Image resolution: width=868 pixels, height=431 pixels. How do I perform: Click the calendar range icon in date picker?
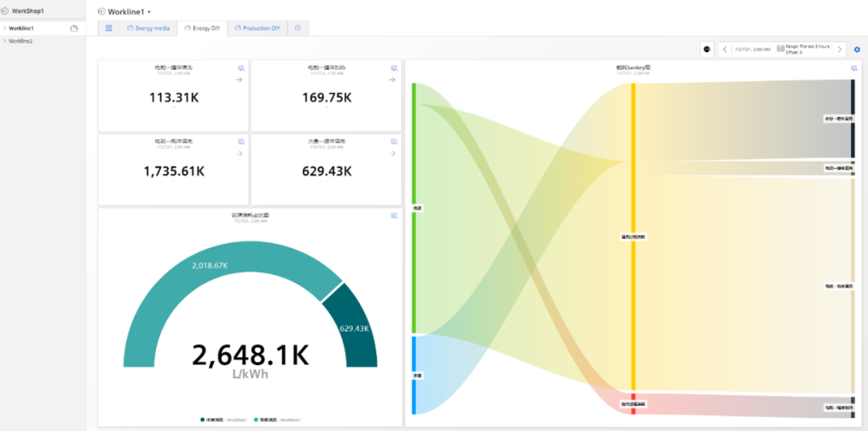(780, 49)
